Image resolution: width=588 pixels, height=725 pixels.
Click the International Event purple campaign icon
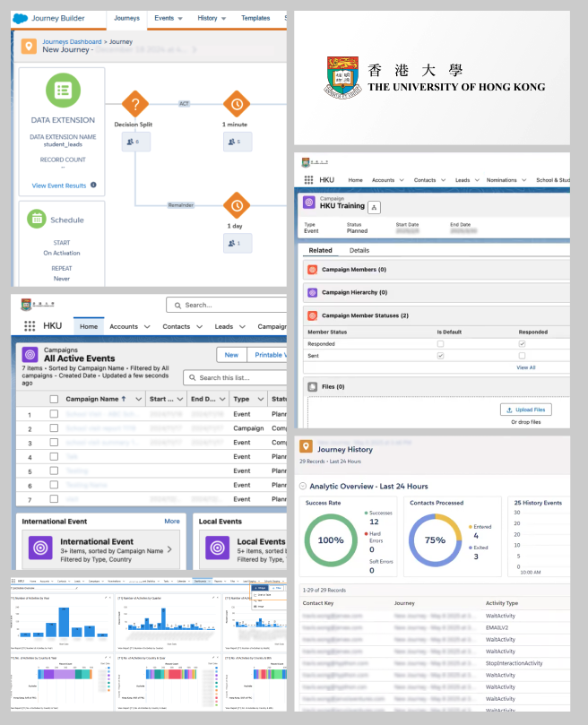pos(40,548)
